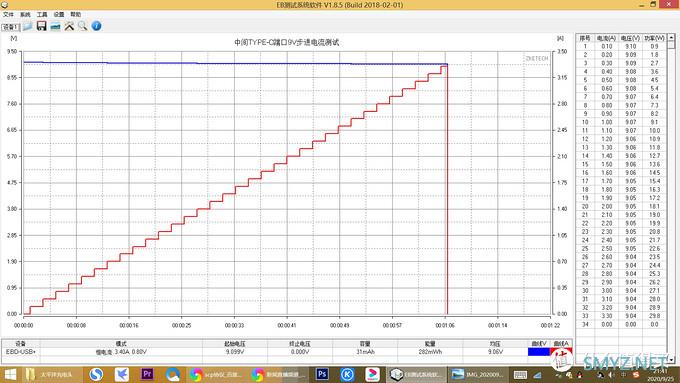Viewport: 680px width, 383px height.
Task: Open the 设置 (Settings) menu
Action: click(x=59, y=14)
